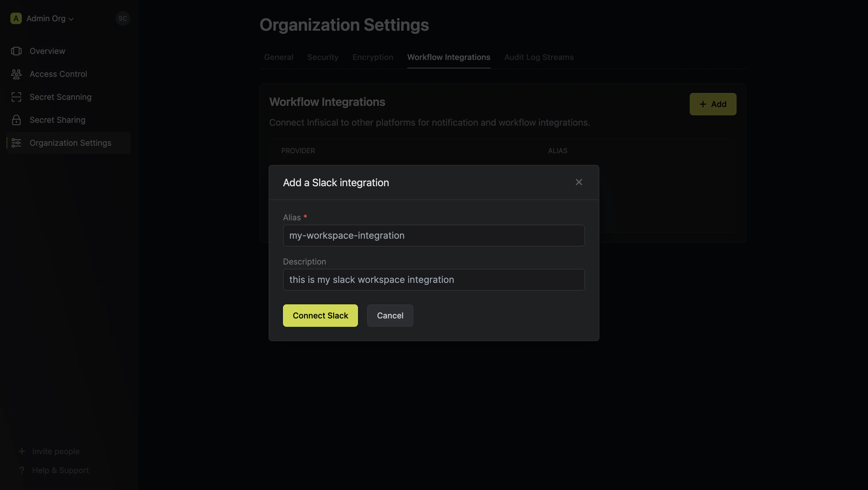868x490 pixels.
Task: Open the SC user avatar menu
Action: (123, 19)
